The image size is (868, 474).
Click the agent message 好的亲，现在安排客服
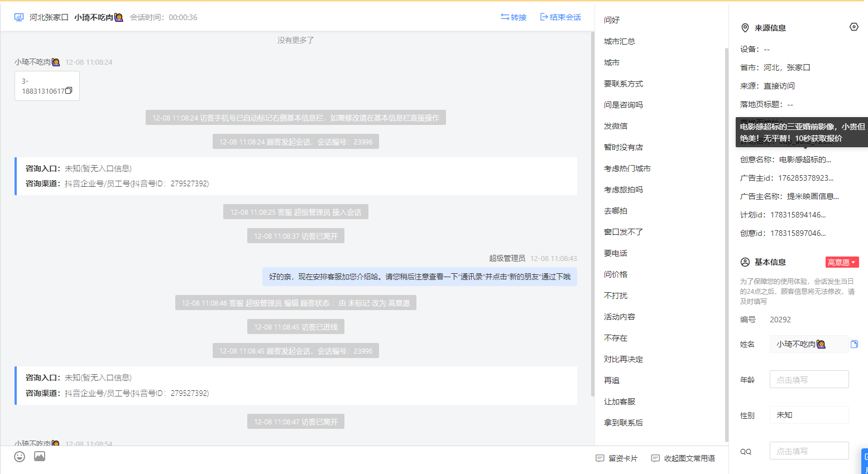click(x=420, y=277)
